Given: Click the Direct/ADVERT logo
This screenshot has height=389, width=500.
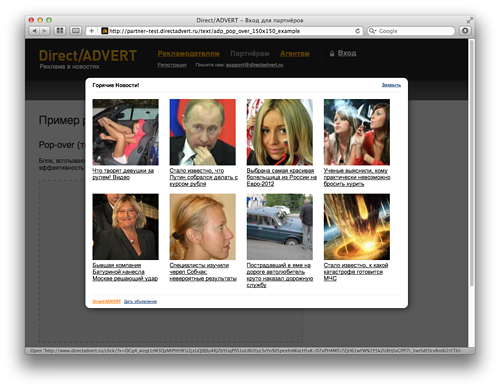Looking at the screenshot, I should [x=88, y=56].
